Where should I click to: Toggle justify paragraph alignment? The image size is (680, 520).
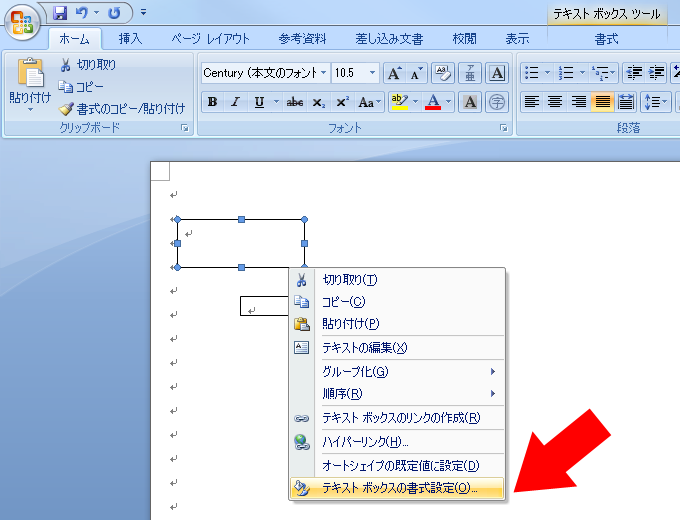pos(602,102)
